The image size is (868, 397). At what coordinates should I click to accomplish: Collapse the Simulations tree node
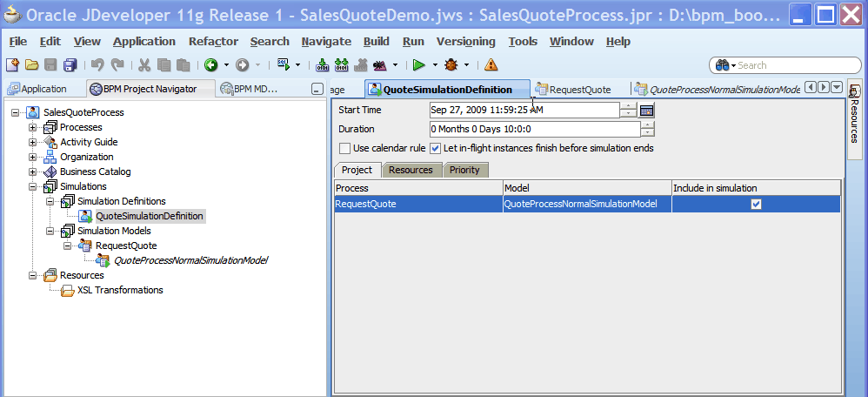point(33,186)
